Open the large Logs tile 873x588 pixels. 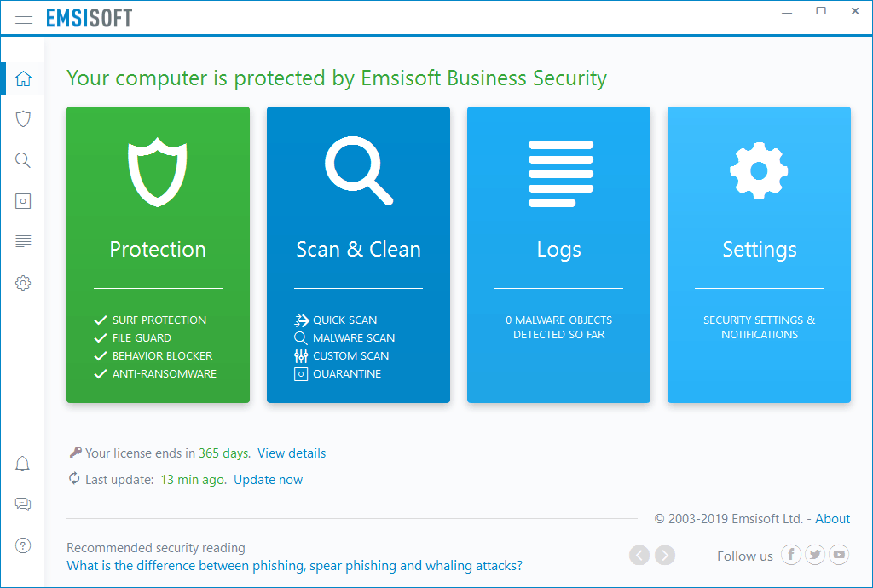(558, 254)
